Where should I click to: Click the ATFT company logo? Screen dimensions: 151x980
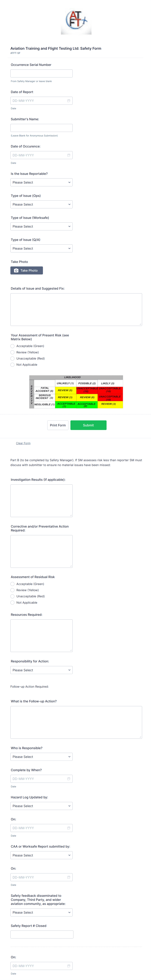[75, 22]
